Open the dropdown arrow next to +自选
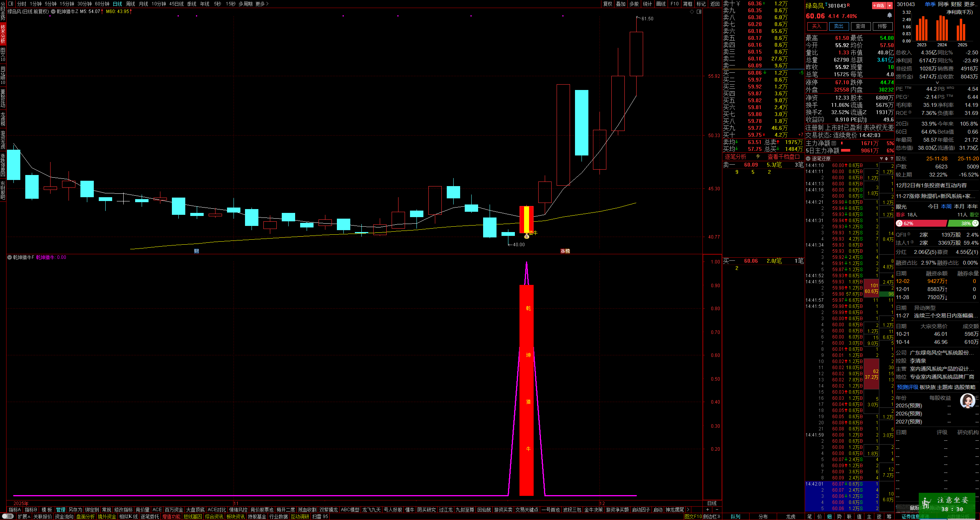This screenshot has width=980, height=520. point(890,5)
